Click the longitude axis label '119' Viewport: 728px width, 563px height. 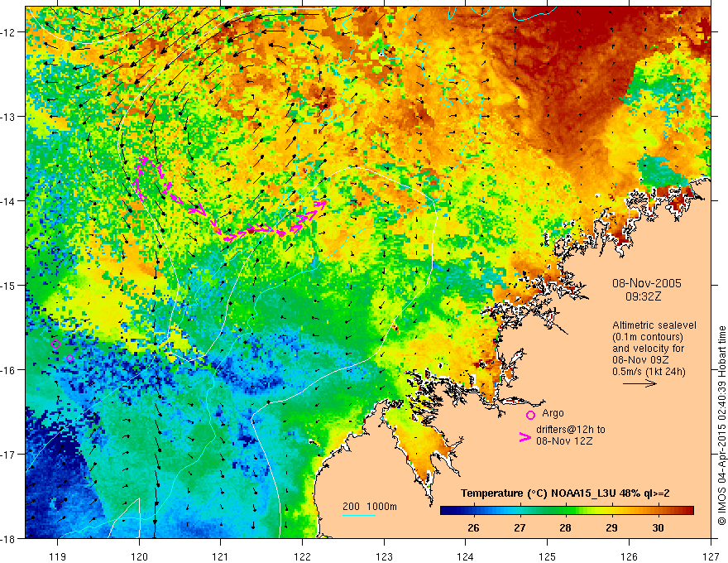click(57, 556)
